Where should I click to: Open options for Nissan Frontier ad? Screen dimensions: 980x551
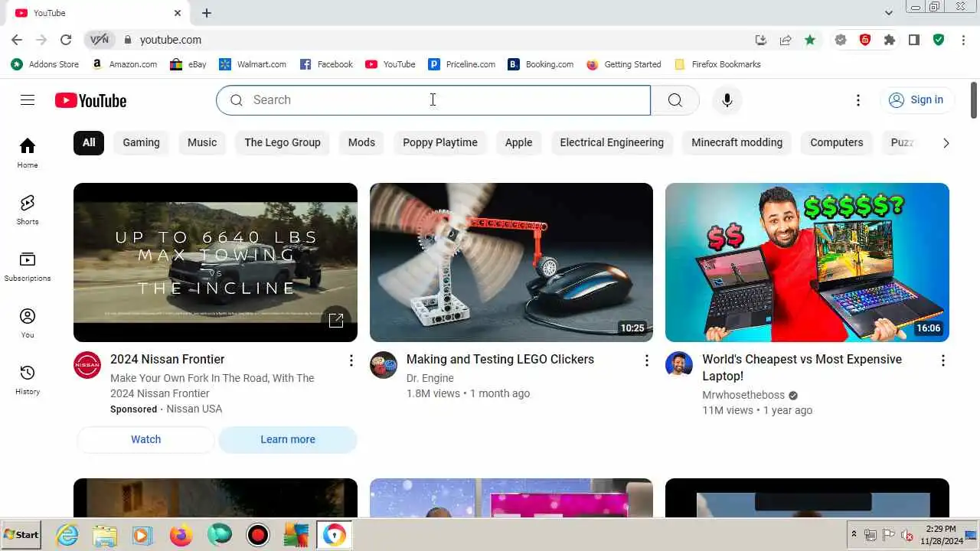point(351,360)
